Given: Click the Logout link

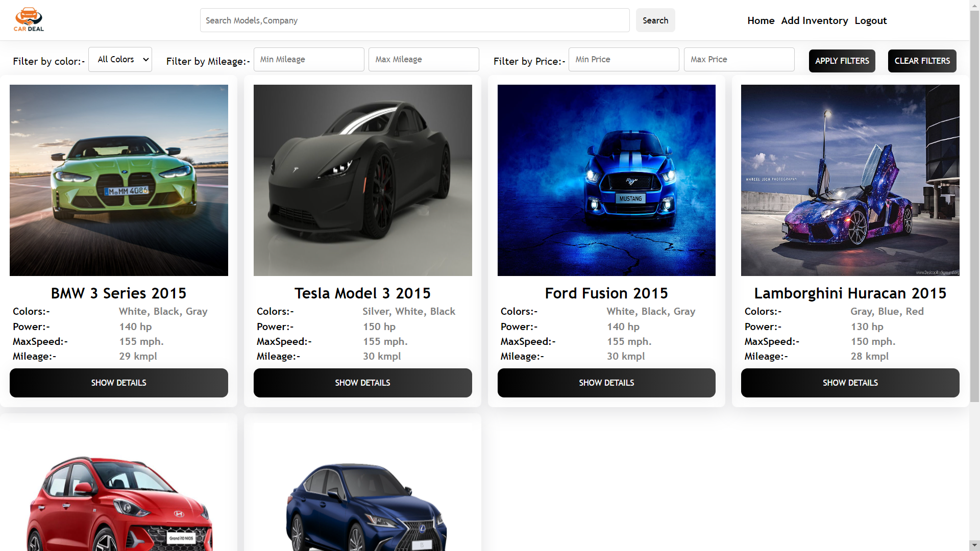Looking at the screenshot, I should [x=870, y=20].
